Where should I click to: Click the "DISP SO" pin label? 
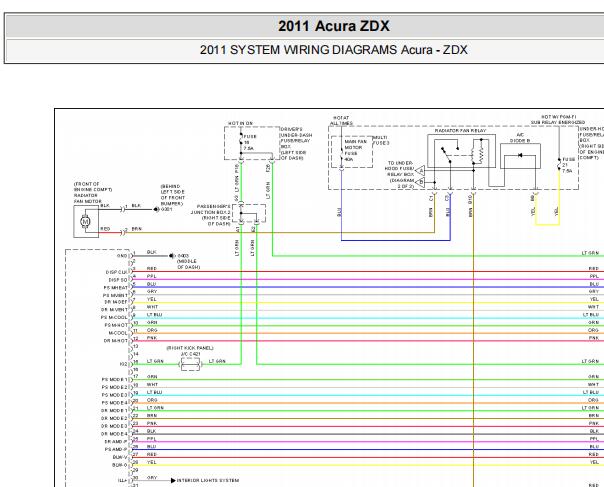[118, 280]
